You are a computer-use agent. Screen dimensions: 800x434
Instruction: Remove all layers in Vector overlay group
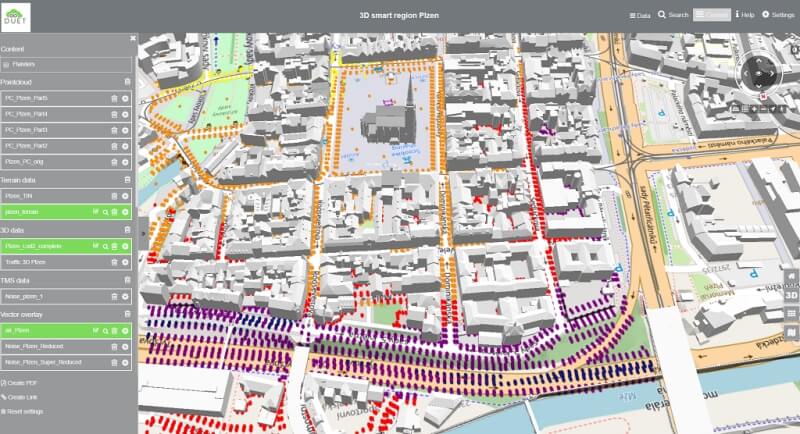(x=127, y=313)
